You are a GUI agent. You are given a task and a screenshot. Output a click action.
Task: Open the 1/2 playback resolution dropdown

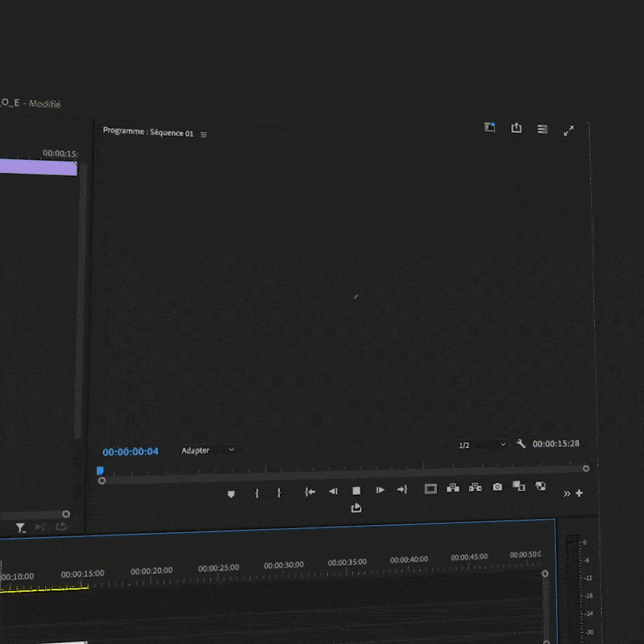tap(483, 445)
